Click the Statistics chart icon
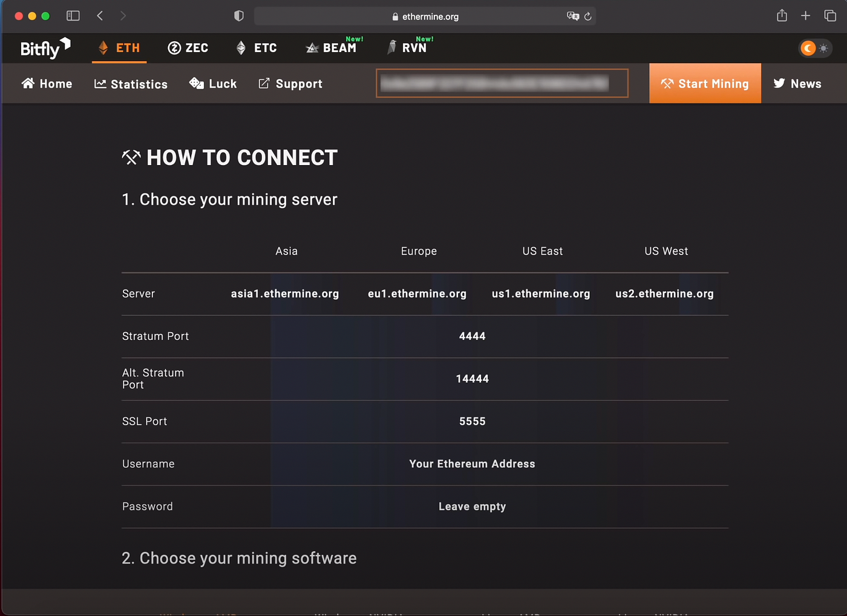 [x=100, y=83]
